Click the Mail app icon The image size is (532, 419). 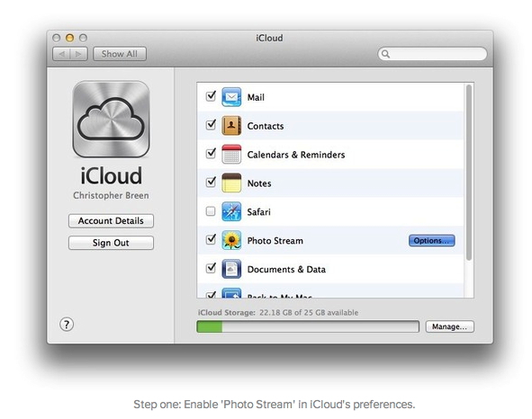click(x=231, y=97)
